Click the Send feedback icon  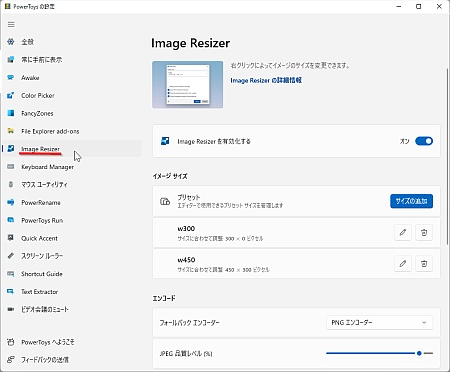click(11, 360)
